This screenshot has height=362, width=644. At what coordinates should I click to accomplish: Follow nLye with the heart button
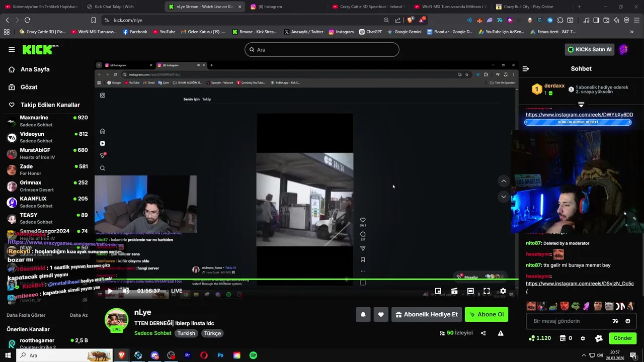tap(381, 315)
